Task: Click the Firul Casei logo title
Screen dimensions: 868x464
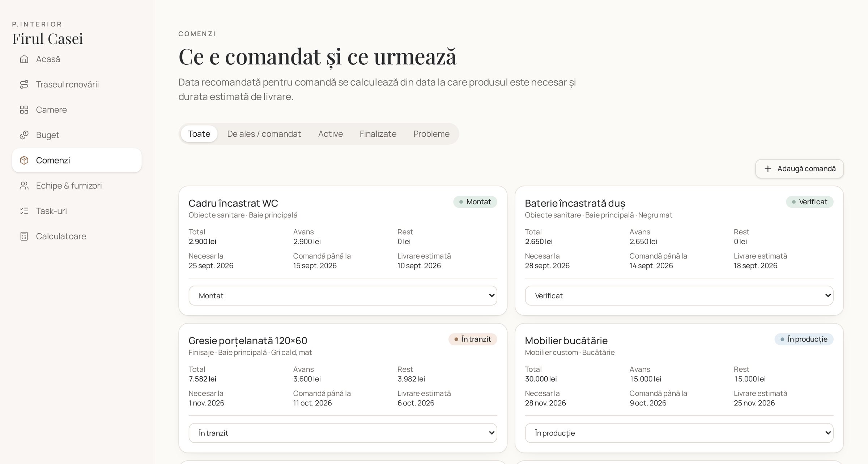Action: pyautogui.click(x=47, y=39)
